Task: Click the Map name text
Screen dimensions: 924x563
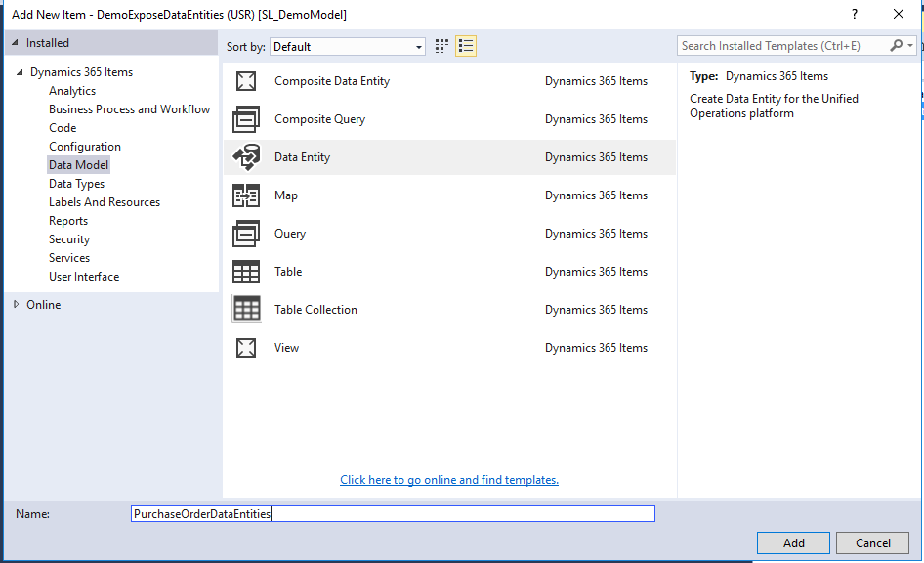Action: tap(286, 195)
